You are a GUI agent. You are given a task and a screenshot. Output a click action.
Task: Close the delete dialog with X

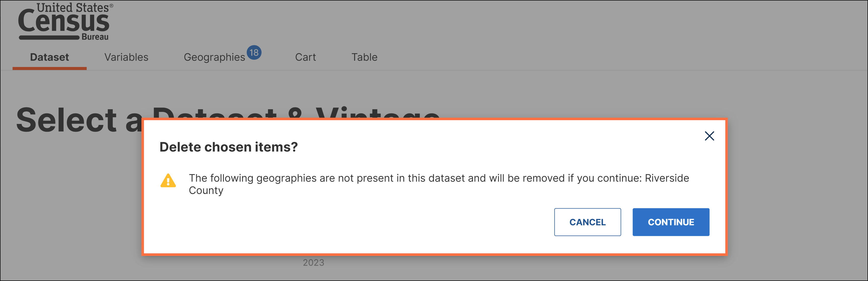point(709,136)
